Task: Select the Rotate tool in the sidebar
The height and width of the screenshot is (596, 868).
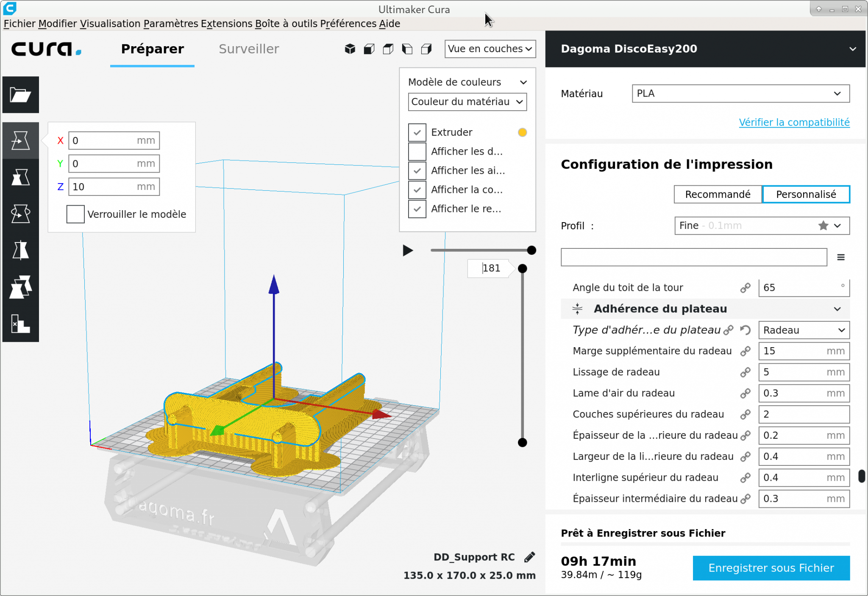Action: pos(20,214)
